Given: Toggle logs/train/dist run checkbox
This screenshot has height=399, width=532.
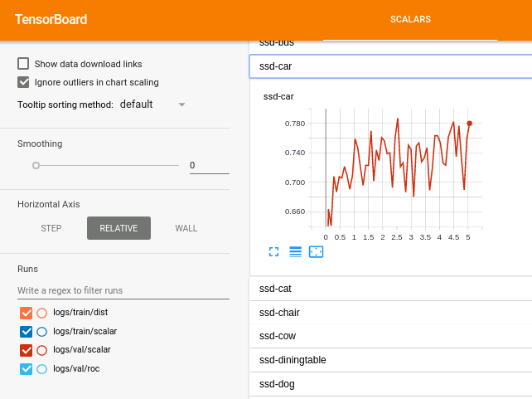Looking at the screenshot, I should [x=26, y=314].
